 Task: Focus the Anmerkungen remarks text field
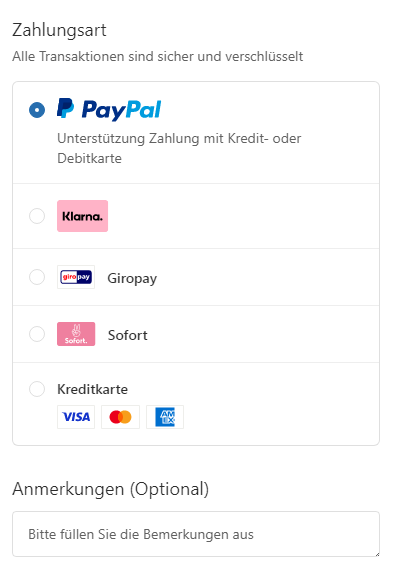tap(196, 534)
